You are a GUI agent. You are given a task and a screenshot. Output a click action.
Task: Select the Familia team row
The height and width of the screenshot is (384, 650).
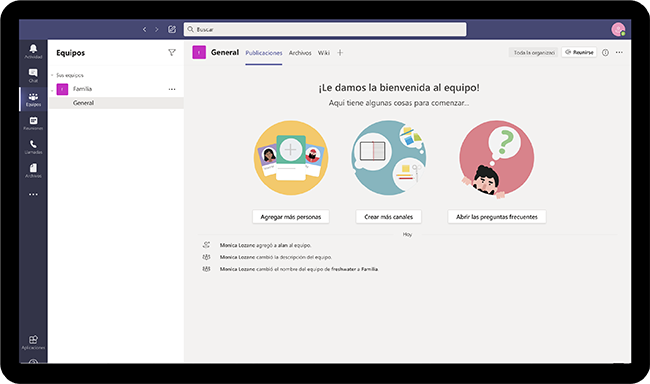116,89
